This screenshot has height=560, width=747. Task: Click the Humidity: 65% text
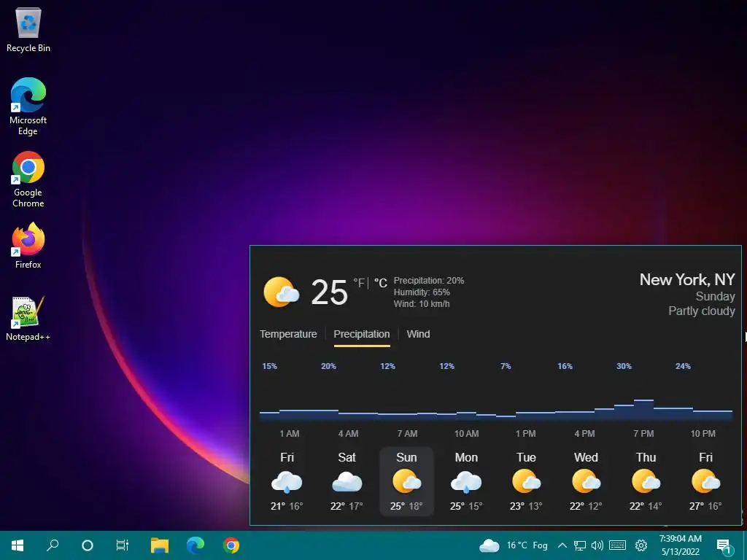click(422, 292)
